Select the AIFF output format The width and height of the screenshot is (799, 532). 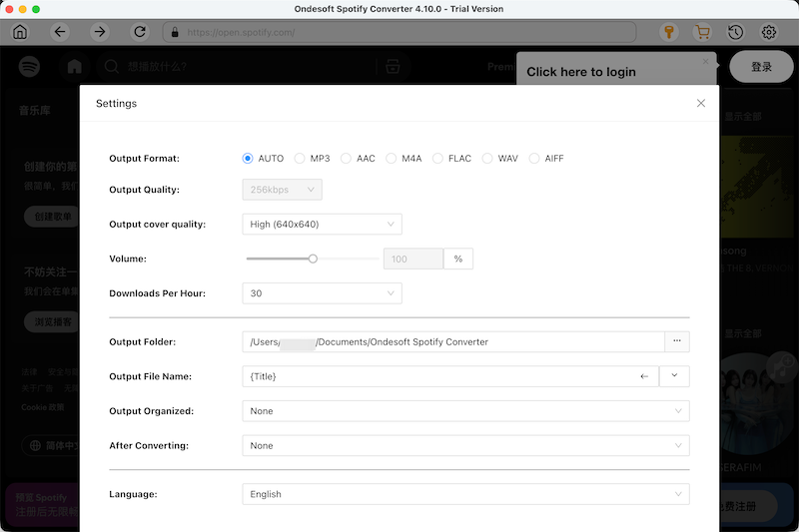[x=534, y=159]
